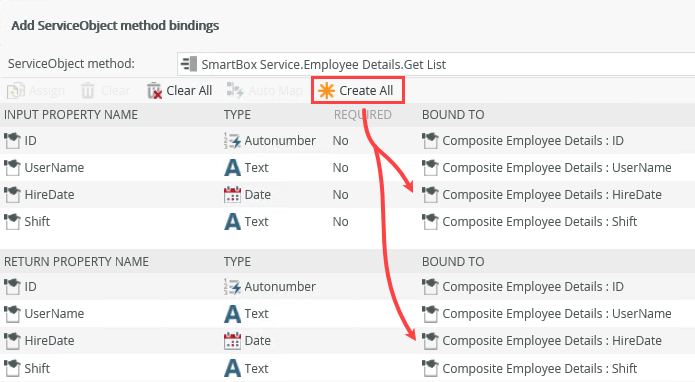Screen dimensions: 695x382
Task: Select the input HireDate property icon
Action: pyautogui.click(x=12, y=195)
